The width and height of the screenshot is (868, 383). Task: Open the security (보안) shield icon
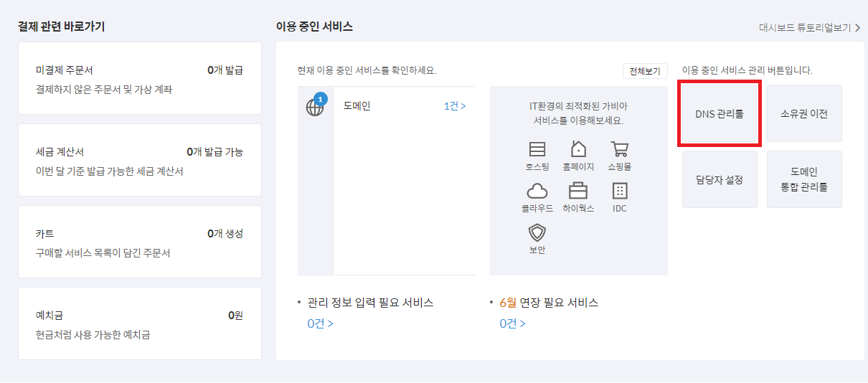click(537, 232)
